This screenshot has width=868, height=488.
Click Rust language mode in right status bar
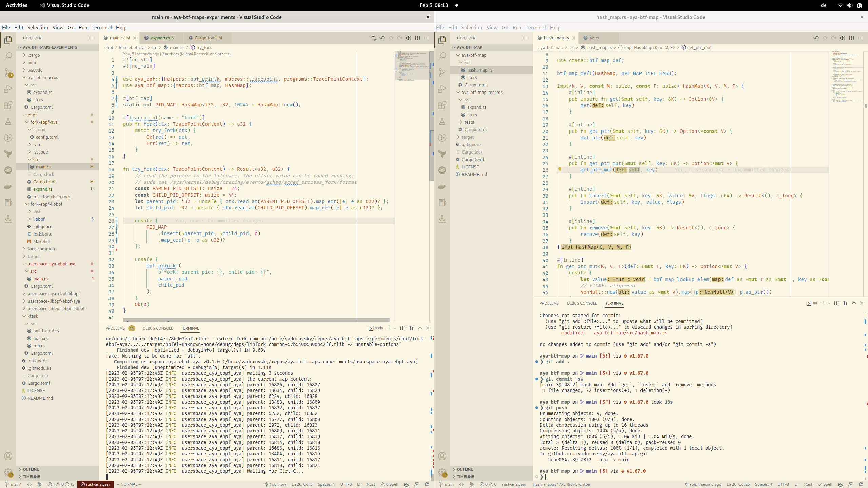click(808, 484)
